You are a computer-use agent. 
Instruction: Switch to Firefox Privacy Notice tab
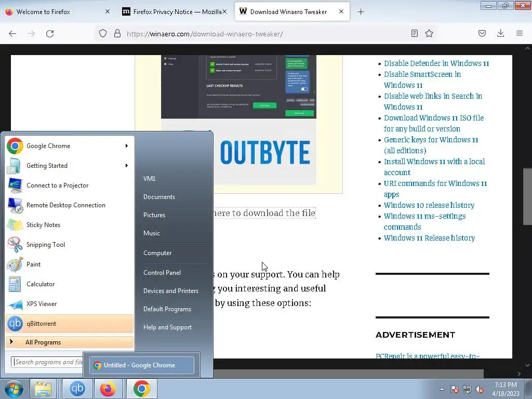pyautogui.click(x=174, y=12)
